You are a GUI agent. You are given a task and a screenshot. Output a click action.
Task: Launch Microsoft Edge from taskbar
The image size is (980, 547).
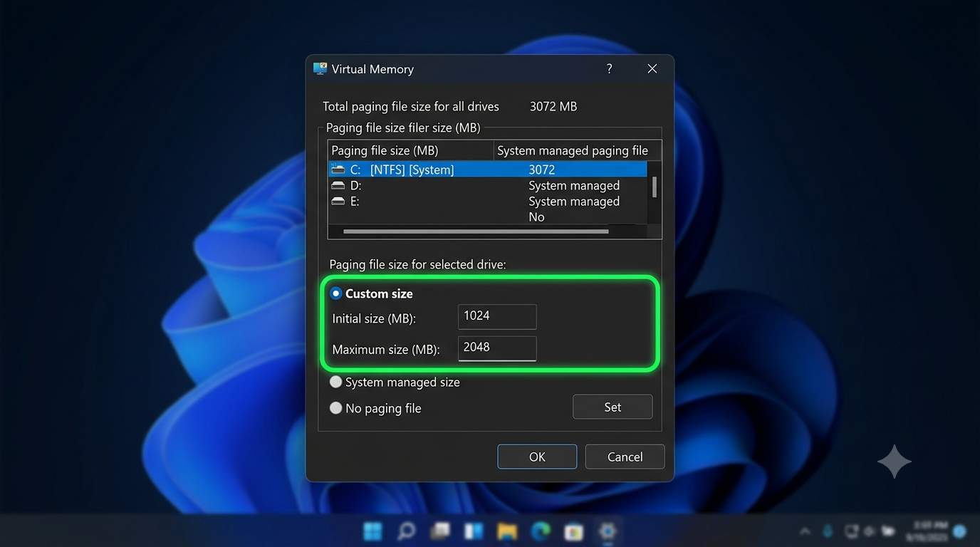[541, 531]
